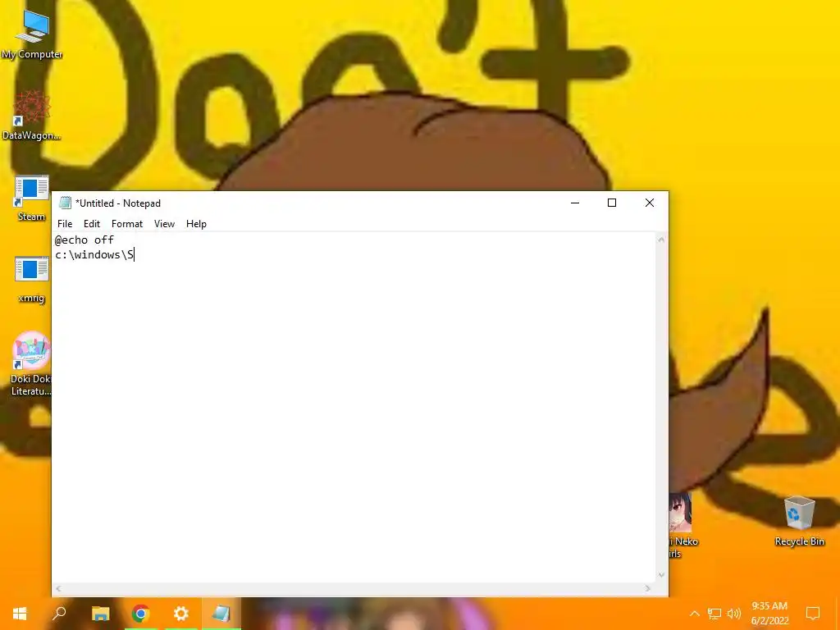
Task: Launch Google Chrome from taskbar
Action: click(x=140, y=614)
